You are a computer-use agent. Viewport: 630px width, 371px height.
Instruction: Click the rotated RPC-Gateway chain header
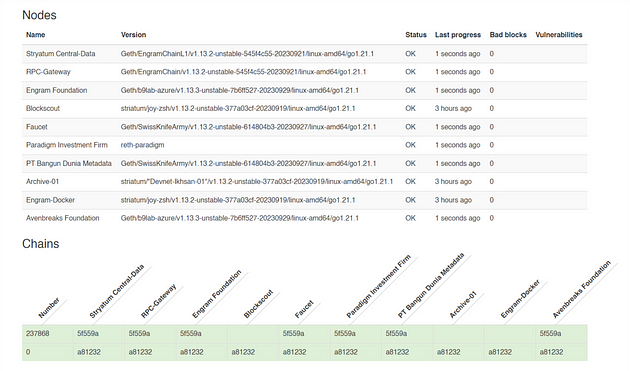159,301
